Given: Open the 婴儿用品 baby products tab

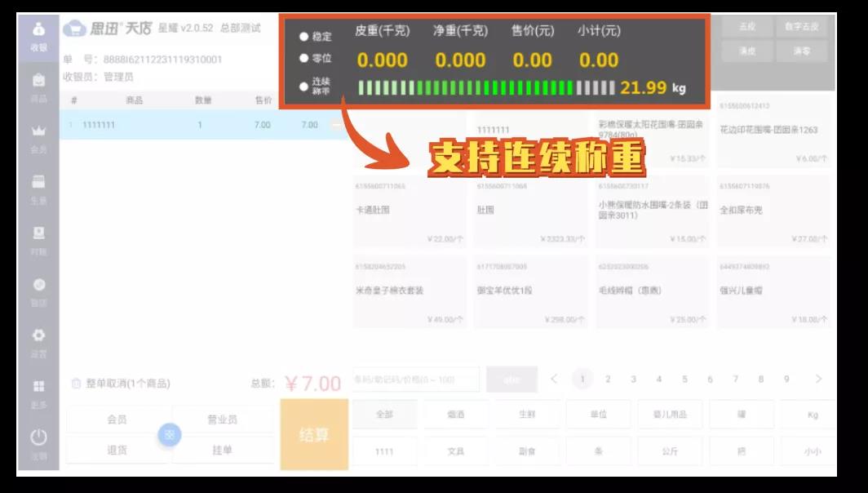Looking at the screenshot, I should (x=669, y=415).
